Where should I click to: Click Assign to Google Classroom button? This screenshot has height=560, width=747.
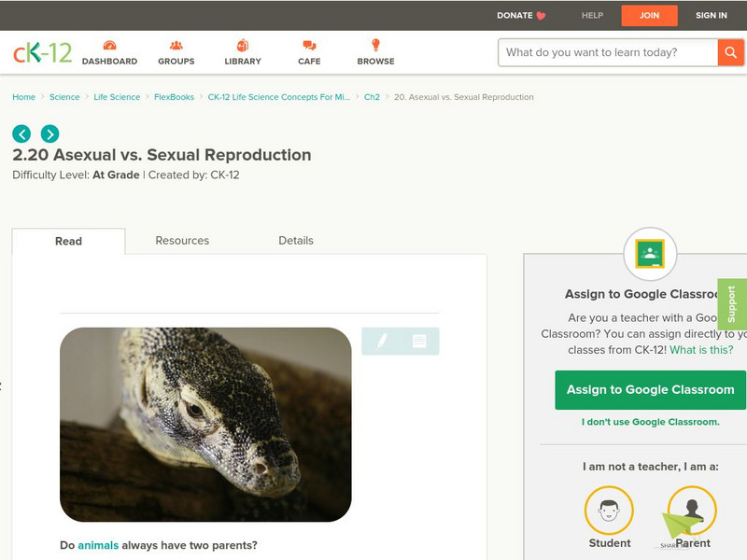point(650,389)
